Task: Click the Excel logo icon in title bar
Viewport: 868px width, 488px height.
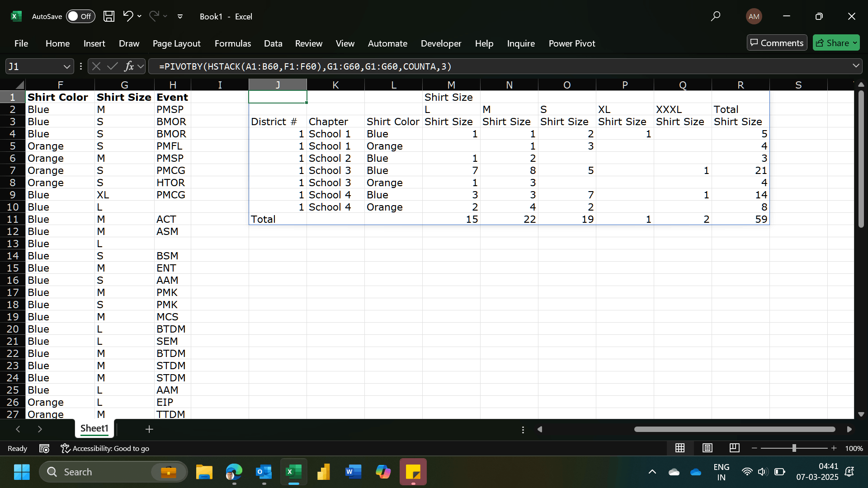Action: 16,16
